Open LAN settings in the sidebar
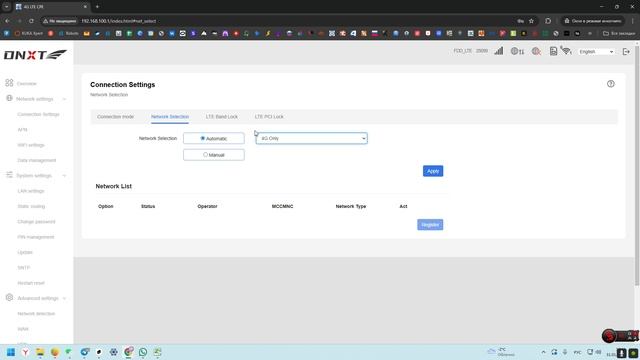The width and height of the screenshot is (640, 360). (31, 191)
